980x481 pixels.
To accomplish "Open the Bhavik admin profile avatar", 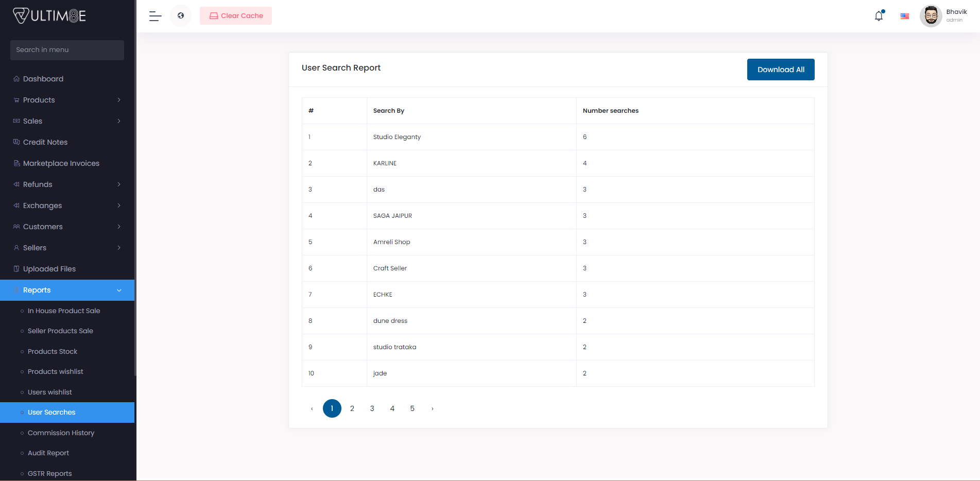I will [931, 15].
